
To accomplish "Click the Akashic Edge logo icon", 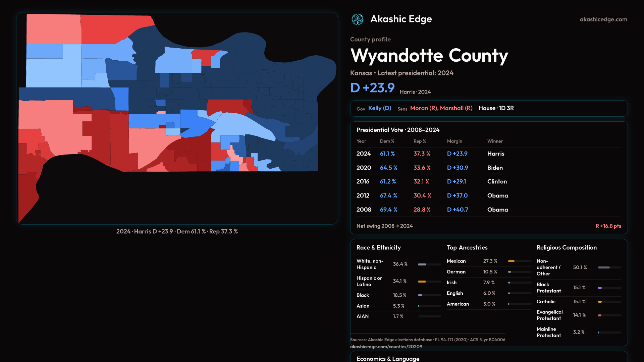I will coord(358,19).
